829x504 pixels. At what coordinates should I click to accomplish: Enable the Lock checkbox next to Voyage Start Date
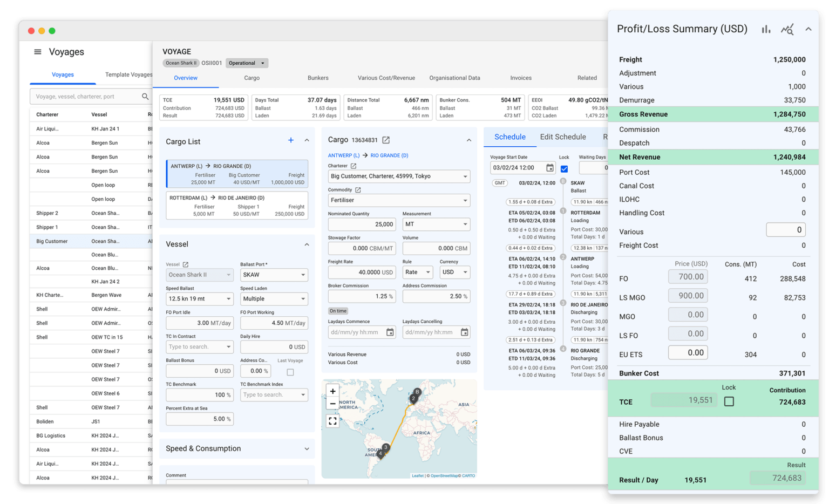563,167
